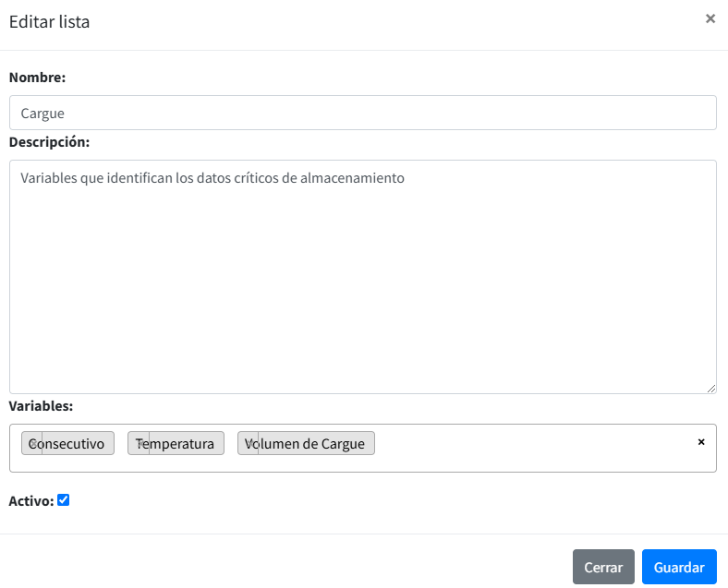Screen dimensions: 728x588
Task: Close the Editar lista dialog with X
Action: (x=710, y=18)
